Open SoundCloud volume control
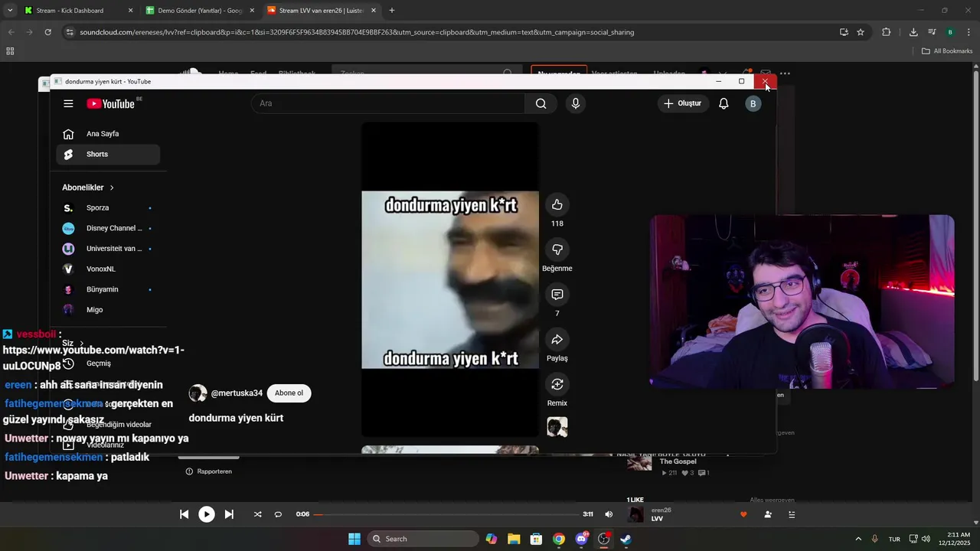This screenshot has height=551, width=980. coord(609,514)
